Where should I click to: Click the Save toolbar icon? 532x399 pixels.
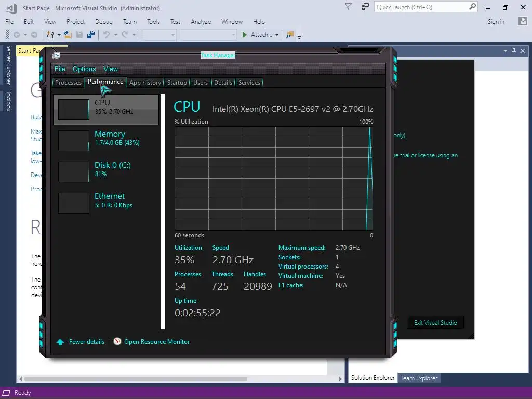(x=79, y=35)
